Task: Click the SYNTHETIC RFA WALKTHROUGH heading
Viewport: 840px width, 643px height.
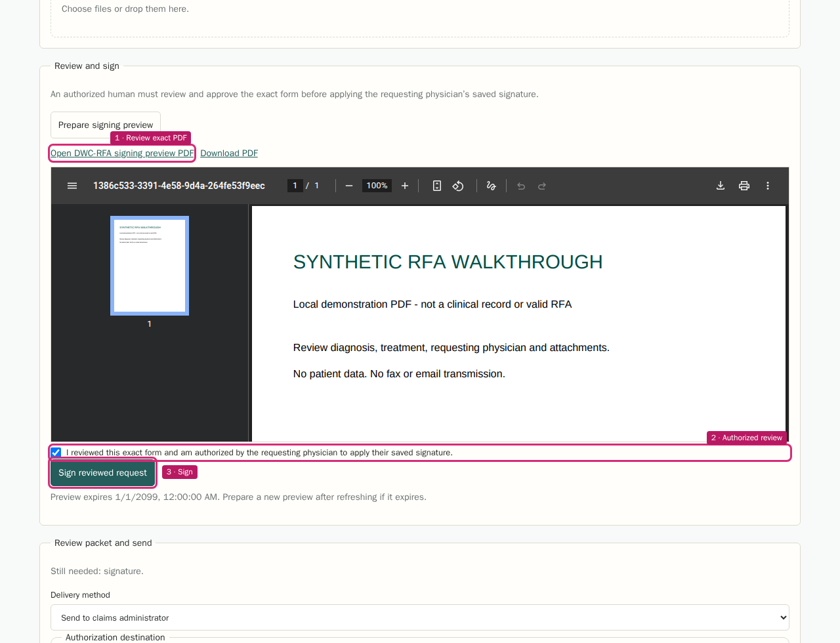Action: [448, 262]
